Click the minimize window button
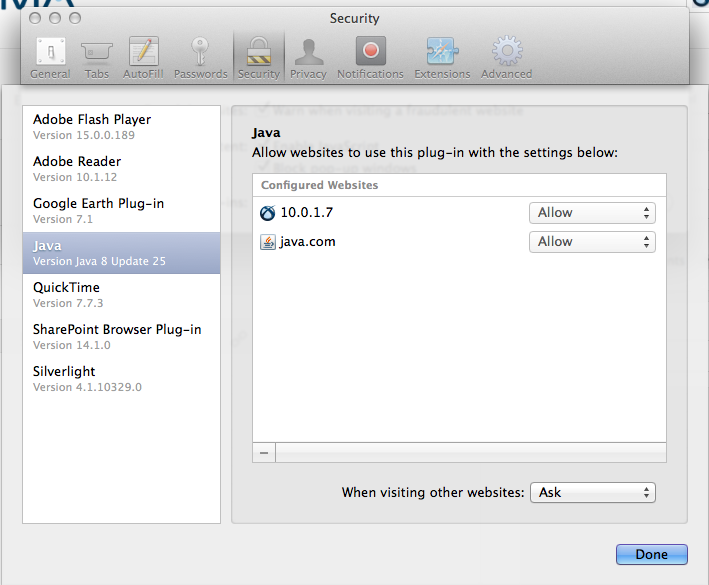The width and height of the screenshot is (709, 585). [55, 18]
